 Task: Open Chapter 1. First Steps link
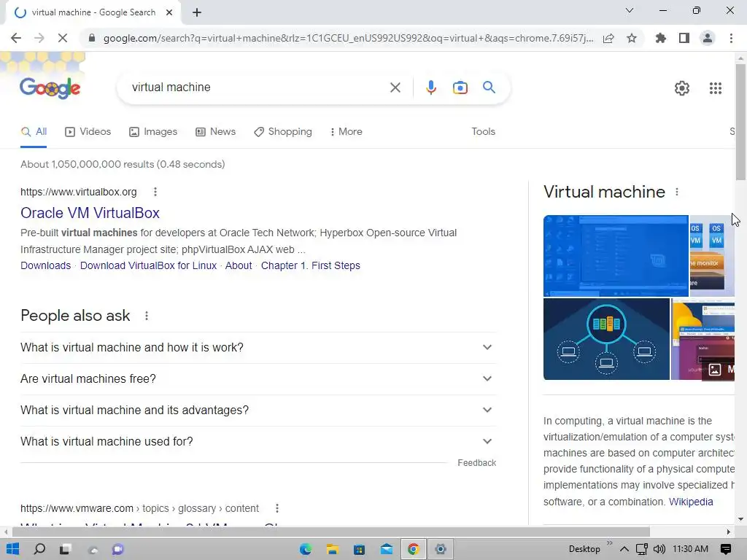coord(311,265)
